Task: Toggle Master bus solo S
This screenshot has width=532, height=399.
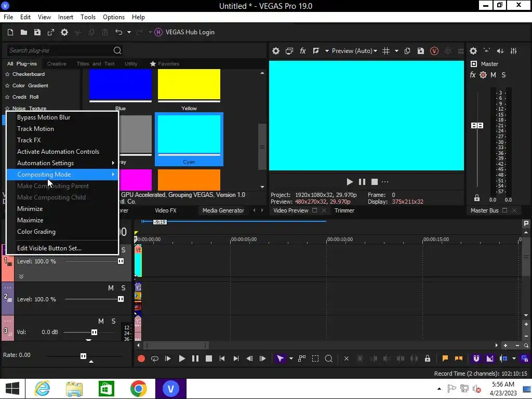Action: [504, 75]
